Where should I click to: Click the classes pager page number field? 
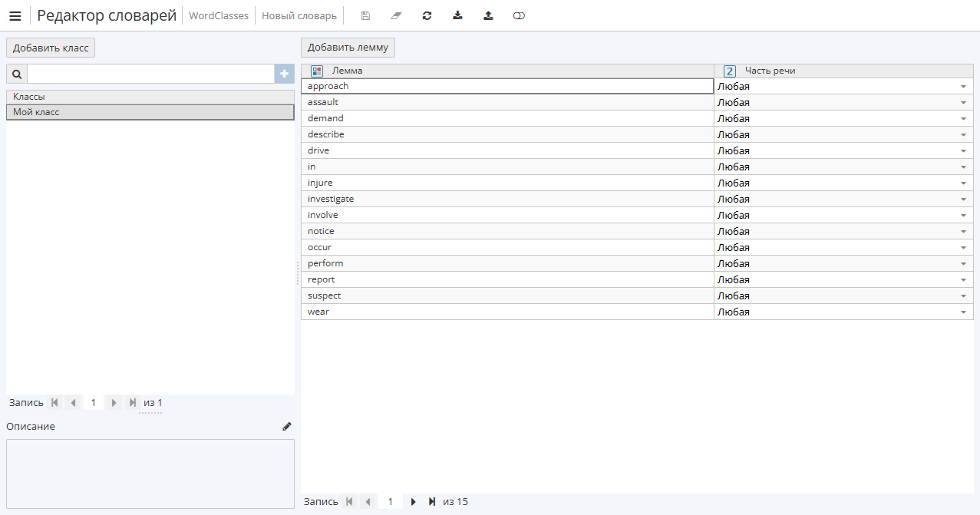[x=94, y=402]
